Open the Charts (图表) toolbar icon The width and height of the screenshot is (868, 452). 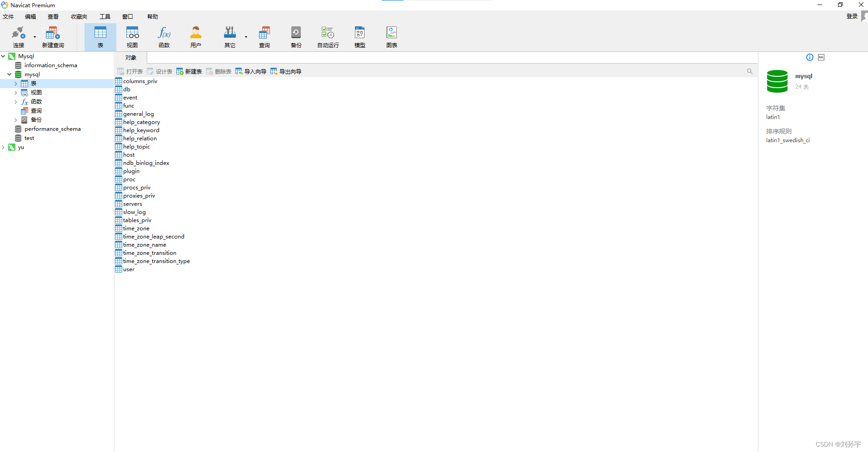392,37
